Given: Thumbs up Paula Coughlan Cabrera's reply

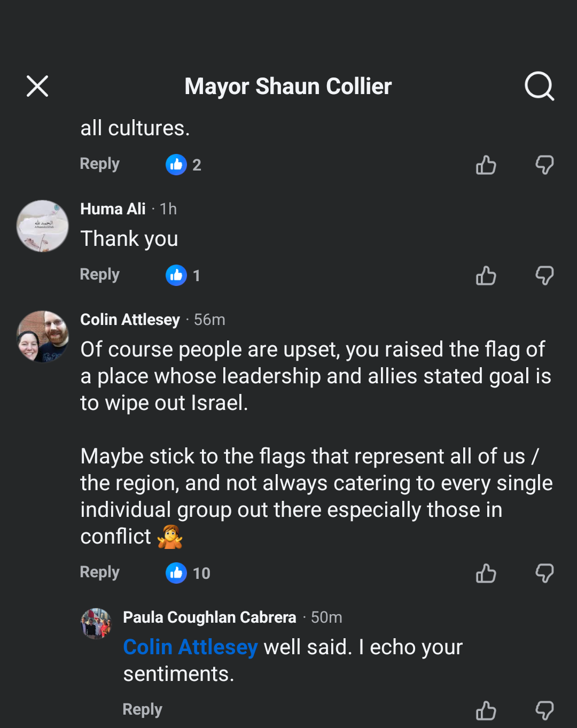Looking at the screenshot, I should click(x=486, y=711).
